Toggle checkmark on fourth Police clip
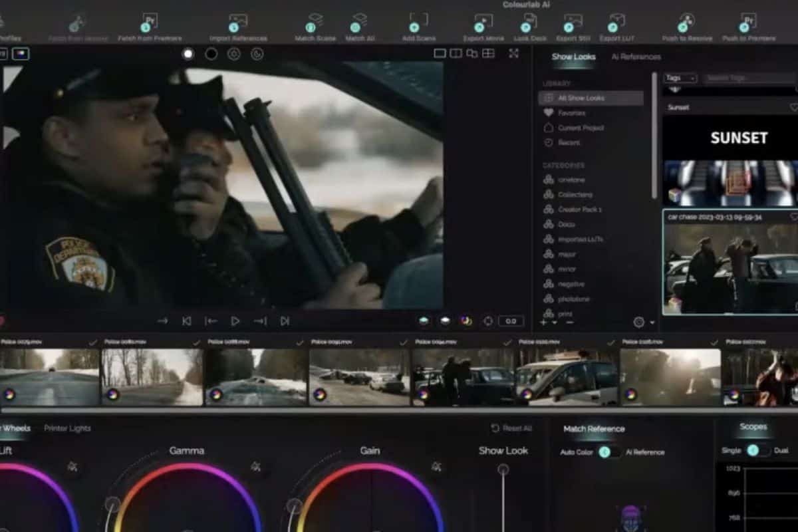Image resolution: width=798 pixels, height=532 pixels. pyautogui.click(x=404, y=342)
